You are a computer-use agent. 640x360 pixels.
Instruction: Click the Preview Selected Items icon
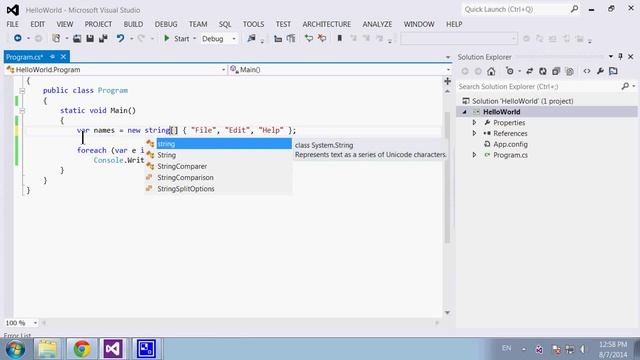[x=613, y=71]
